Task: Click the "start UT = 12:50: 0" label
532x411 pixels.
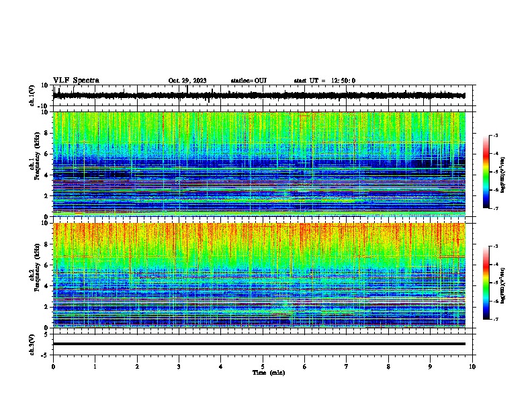Action: pos(324,81)
